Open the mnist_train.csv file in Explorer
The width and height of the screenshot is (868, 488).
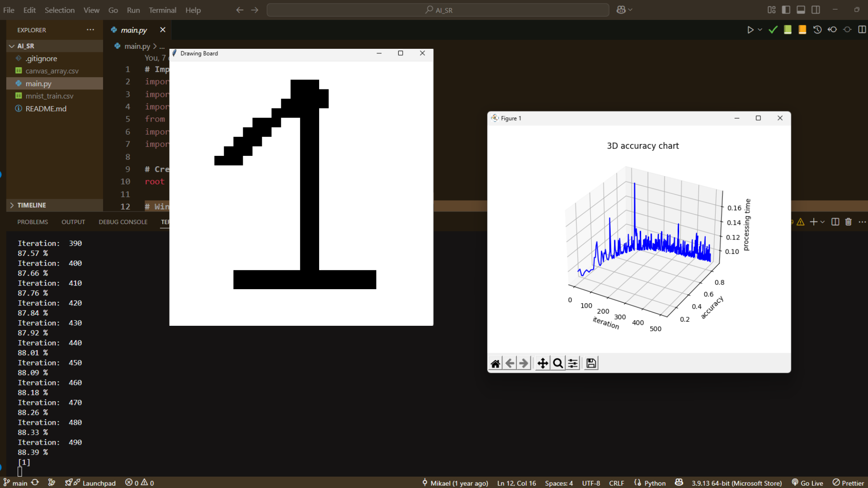pos(50,96)
